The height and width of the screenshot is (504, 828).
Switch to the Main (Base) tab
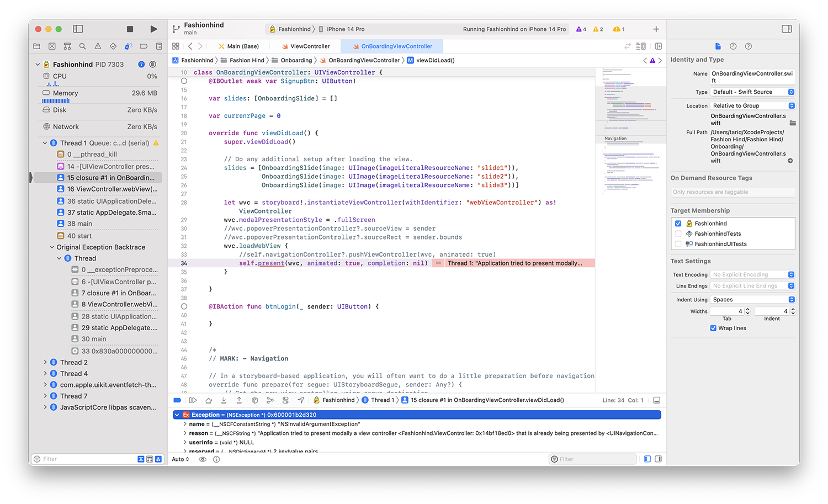coord(238,46)
